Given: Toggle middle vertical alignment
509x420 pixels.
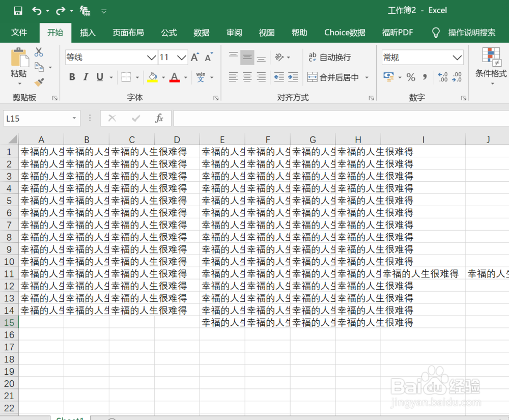Looking at the screenshot, I should coord(247,58).
